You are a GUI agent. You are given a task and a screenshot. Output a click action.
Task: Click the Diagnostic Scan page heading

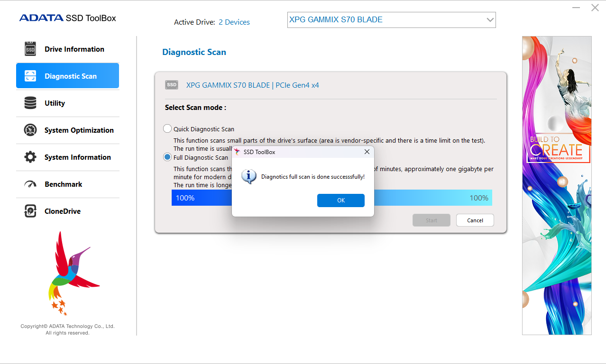[194, 52]
